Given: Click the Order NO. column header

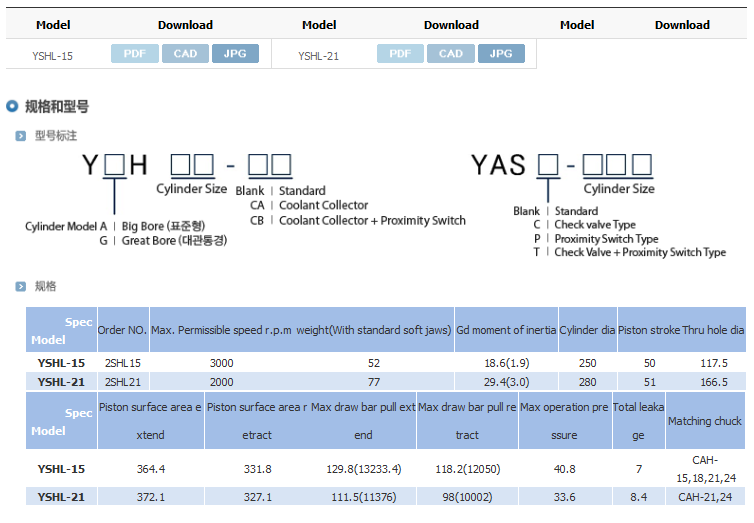Looking at the screenshot, I should coord(123,330).
